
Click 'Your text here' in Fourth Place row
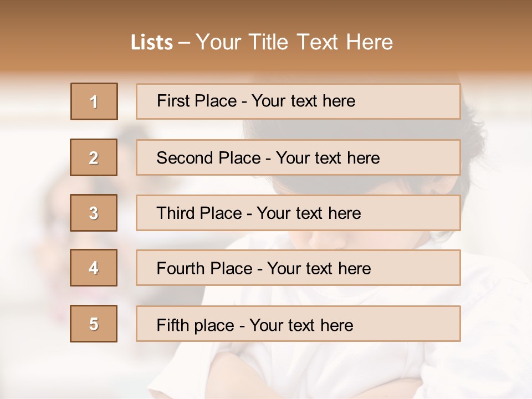(x=319, y=269)
